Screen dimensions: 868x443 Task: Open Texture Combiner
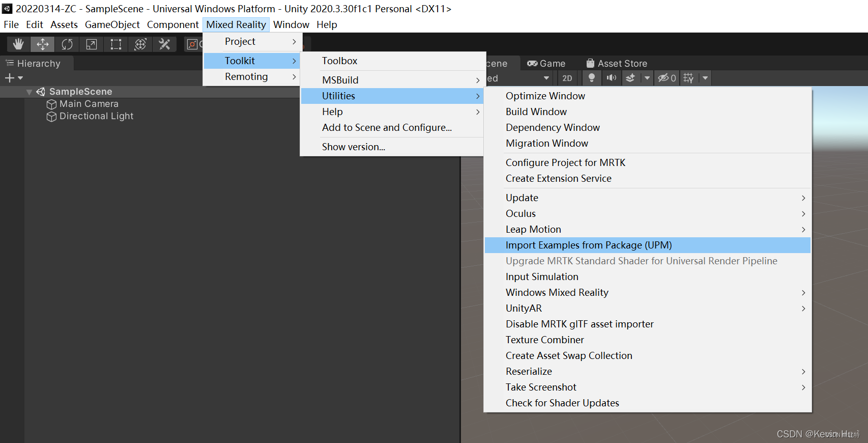click(x=648, y=340)
